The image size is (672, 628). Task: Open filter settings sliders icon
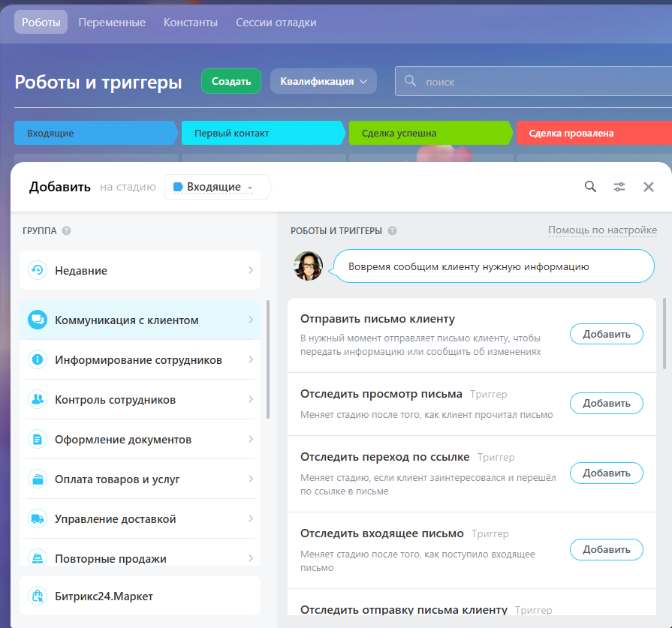pyautogui.click(x=619, y=186)
